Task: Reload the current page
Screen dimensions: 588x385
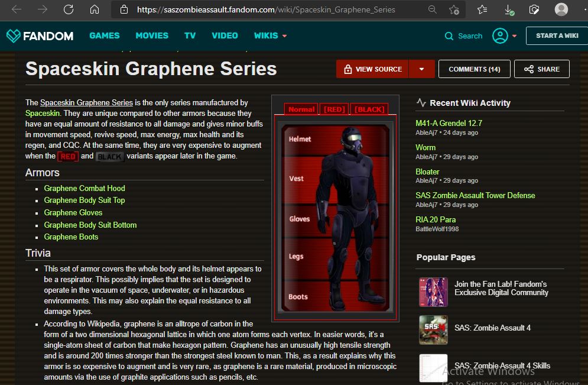Action: tap(68, 9)
